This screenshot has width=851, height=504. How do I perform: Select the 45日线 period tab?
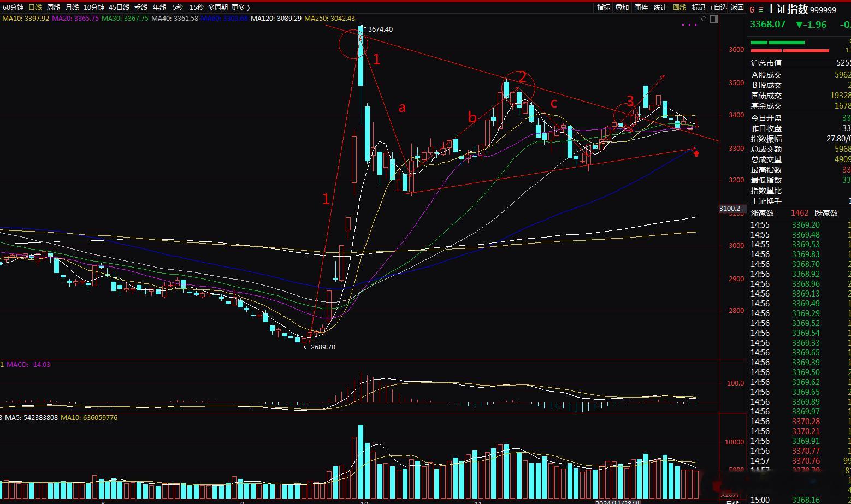click(x=119, y=8)
